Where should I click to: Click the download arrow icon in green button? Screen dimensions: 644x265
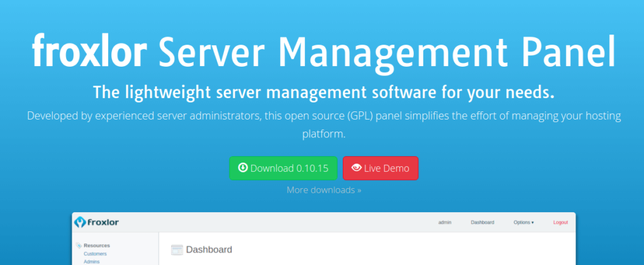[243, 167]
